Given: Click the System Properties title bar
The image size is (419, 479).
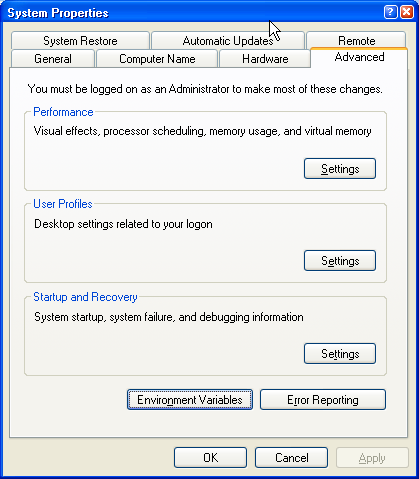Looking at the screenshot, I should coord(193,13).
